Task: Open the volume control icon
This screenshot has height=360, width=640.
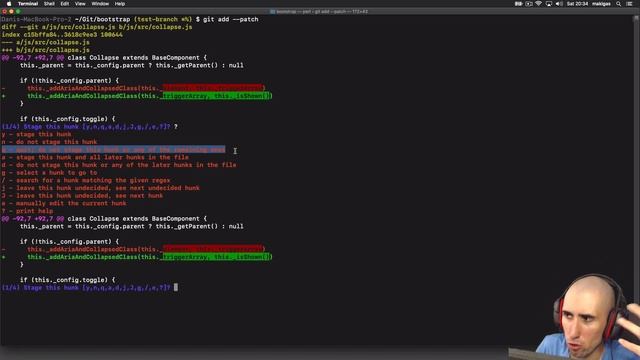Action: 559,4
